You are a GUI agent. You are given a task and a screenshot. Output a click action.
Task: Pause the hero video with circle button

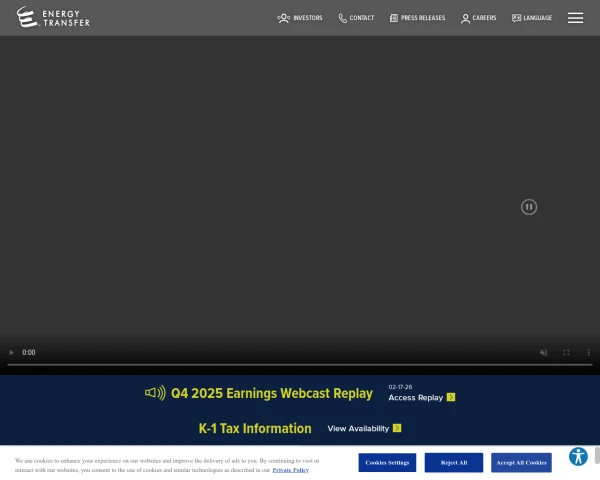(529, 207)
